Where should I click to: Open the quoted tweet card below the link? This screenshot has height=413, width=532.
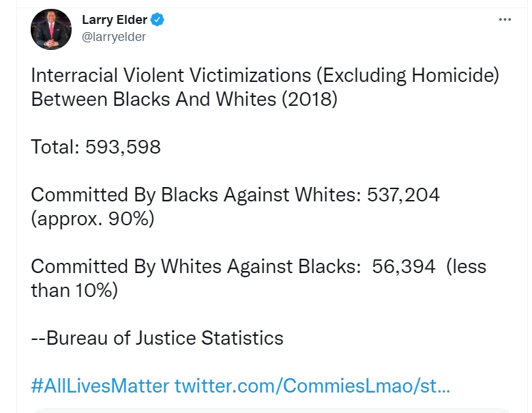[271, 411]
